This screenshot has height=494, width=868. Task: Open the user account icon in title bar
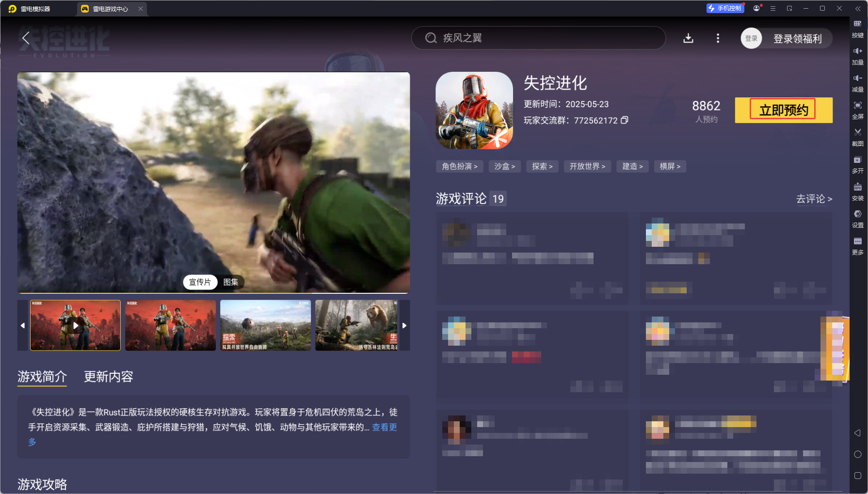[x=756, y=8]
